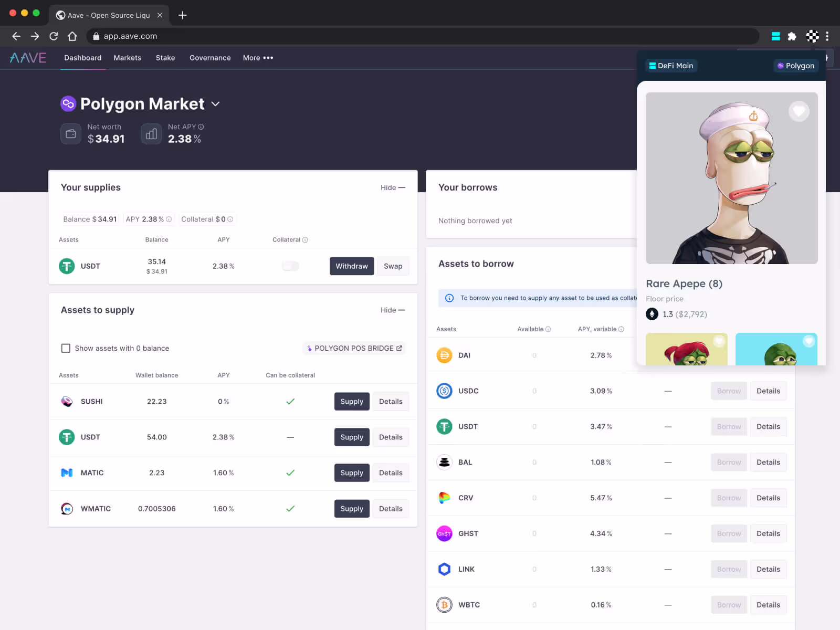The width and height of the screenshot is (840, 630).
Task: Hide the Assets to supply panel
Action: [393, 310]
